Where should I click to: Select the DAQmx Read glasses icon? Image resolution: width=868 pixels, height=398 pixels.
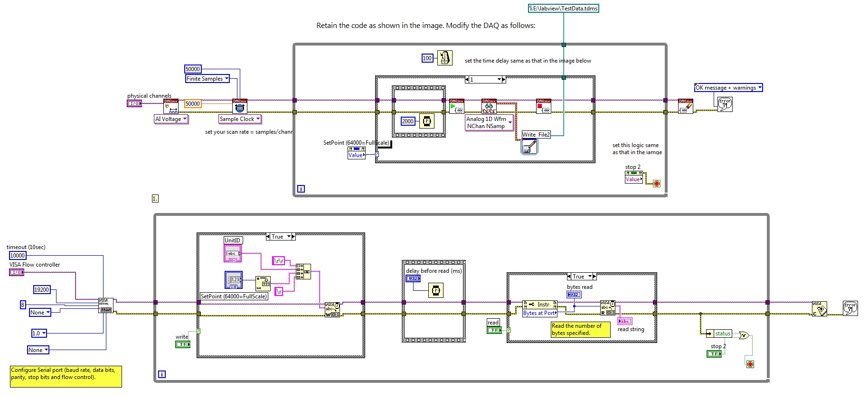pyautogui.click(x=489, y=106)
